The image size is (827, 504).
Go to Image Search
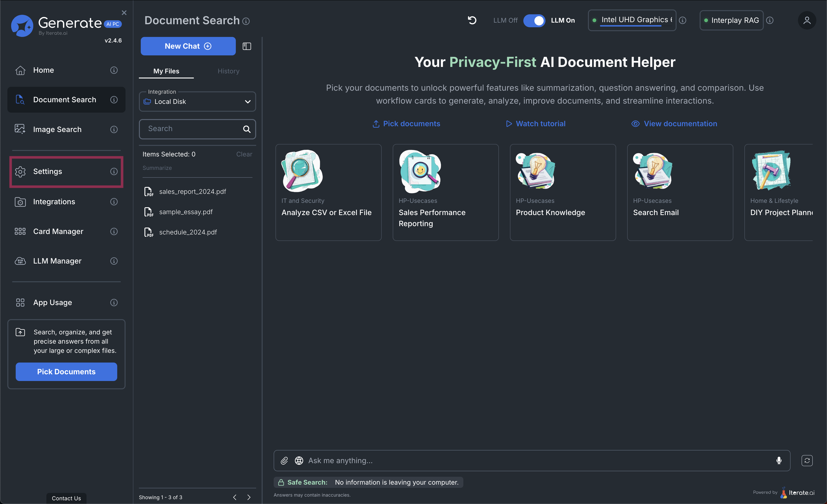66,129
